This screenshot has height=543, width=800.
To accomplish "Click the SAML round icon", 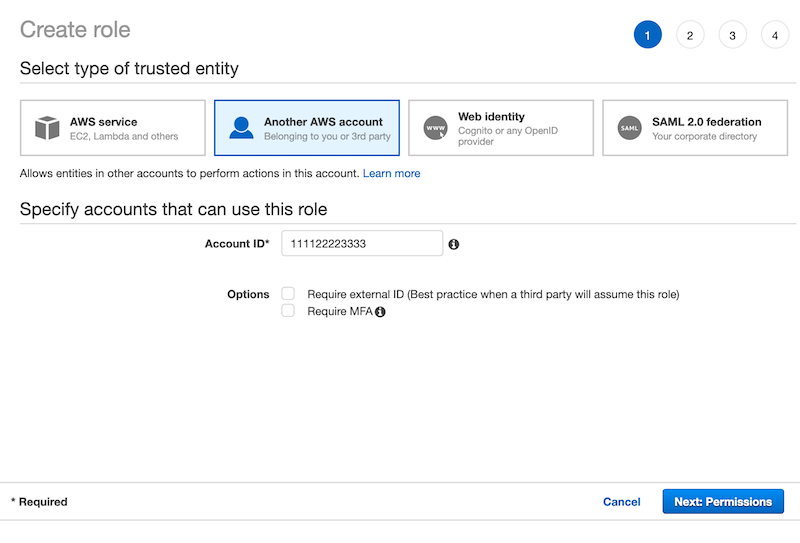I will (x=630, y=128).
